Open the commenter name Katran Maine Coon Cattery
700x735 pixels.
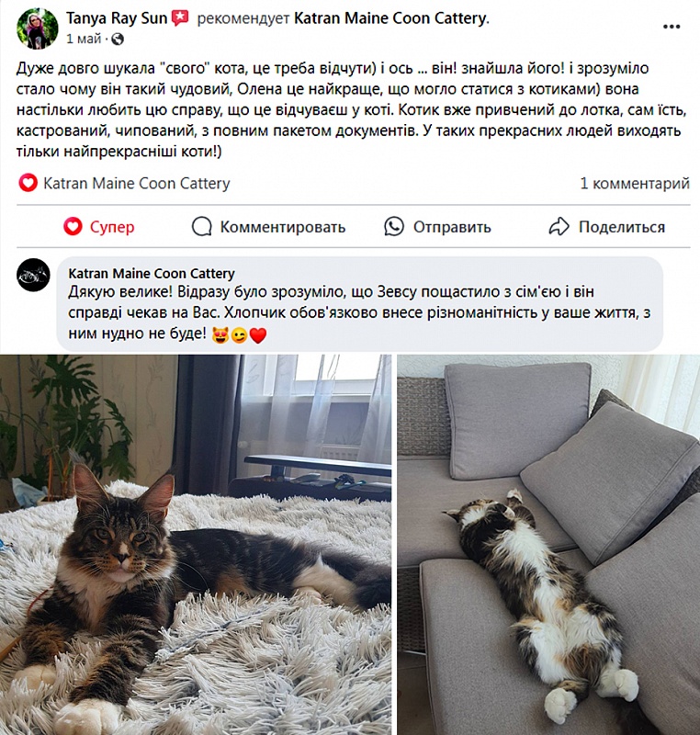[x=152, y=273]
